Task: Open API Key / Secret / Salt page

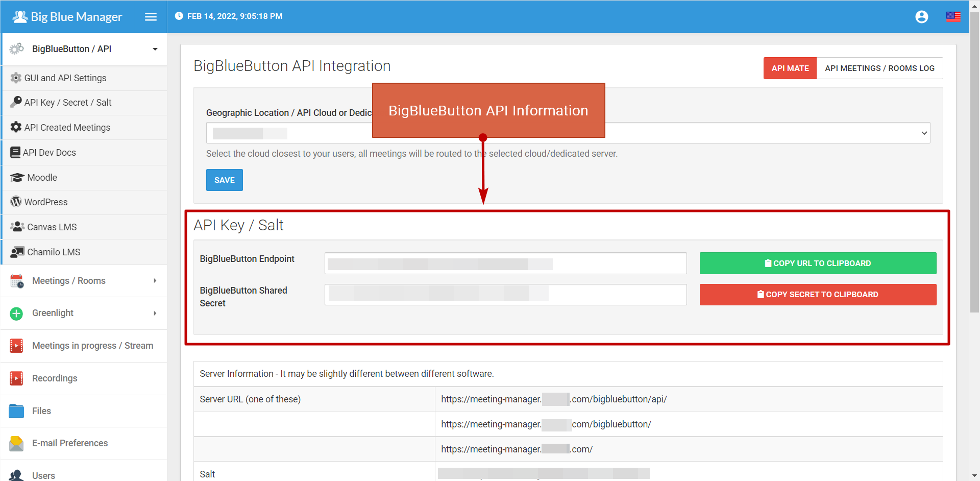Action: (x=67, y=103)
